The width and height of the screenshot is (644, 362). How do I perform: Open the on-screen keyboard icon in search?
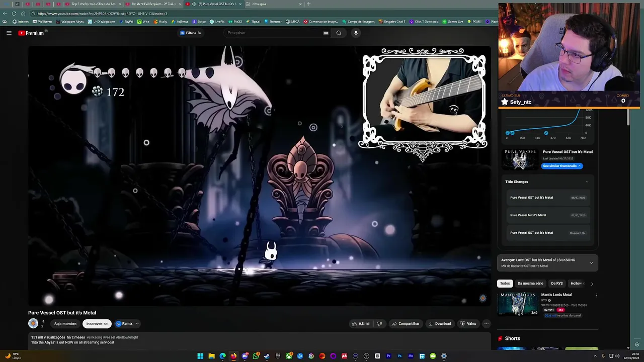click(326, 33)
